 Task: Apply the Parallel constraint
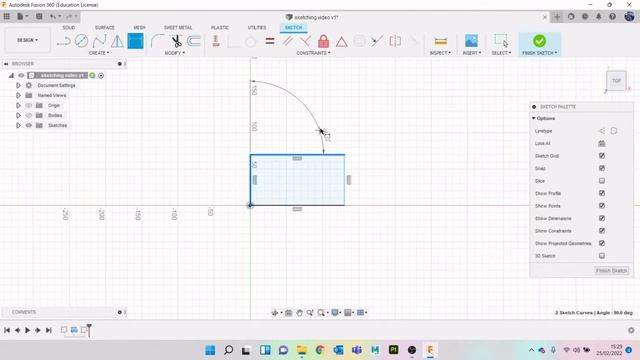tap(288, 41)
